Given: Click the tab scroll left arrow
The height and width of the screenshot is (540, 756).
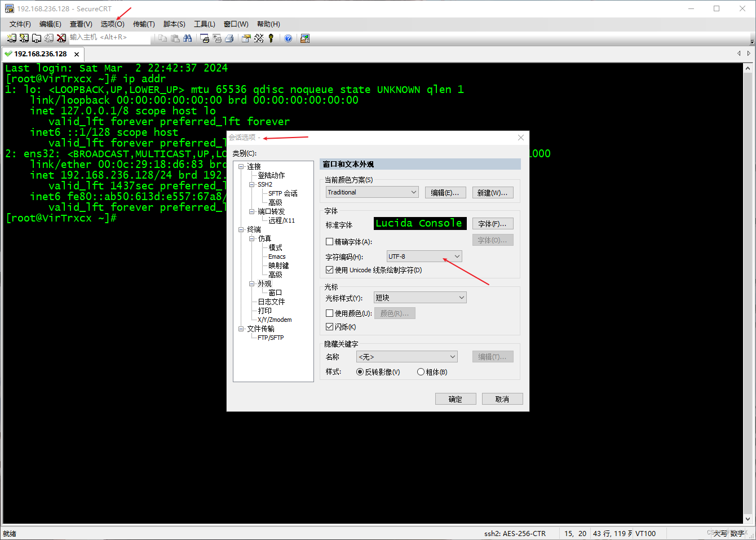Looking at the screenshot, I should click(x=739, y=54).
